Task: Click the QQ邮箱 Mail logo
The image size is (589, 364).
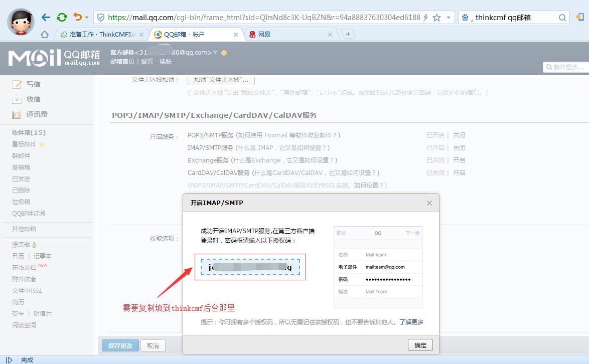Action: tap(54, 58)
